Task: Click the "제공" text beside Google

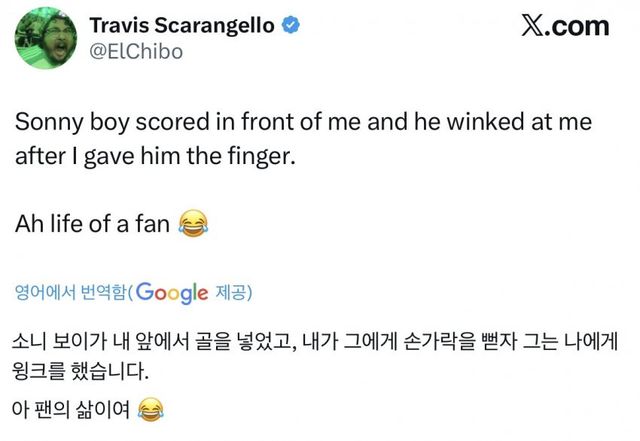Action: (232, 293)
